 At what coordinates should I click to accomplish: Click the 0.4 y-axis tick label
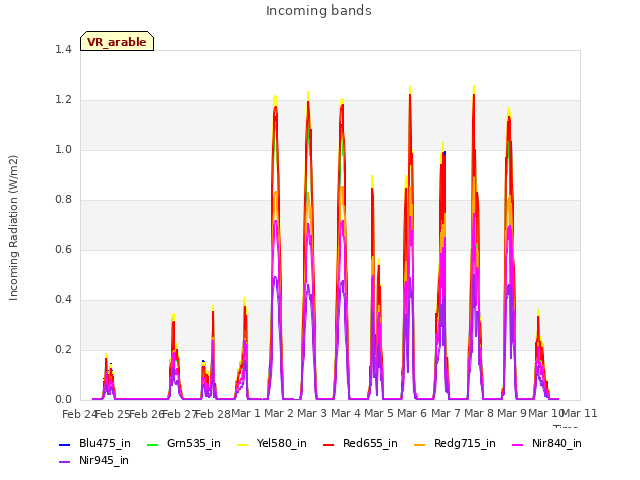coord(63,300)
